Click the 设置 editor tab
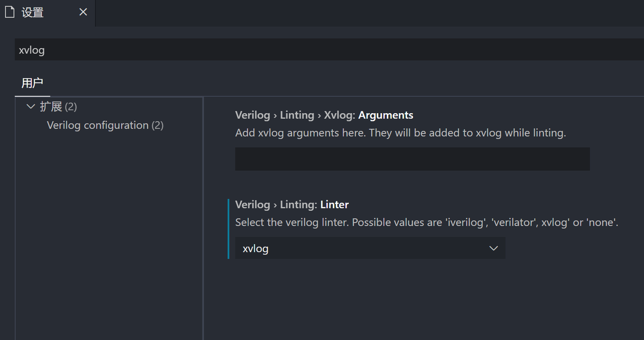This screenshot has width=644, height=340. point(31,12)
